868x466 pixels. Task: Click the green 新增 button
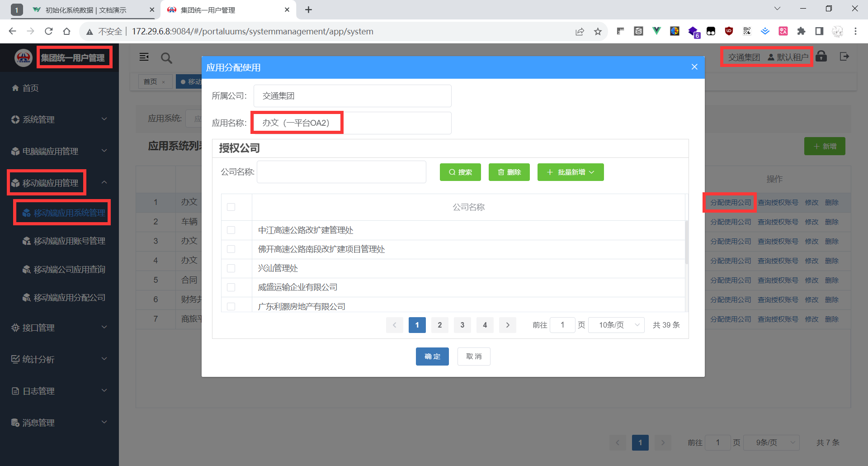point(825,146)
